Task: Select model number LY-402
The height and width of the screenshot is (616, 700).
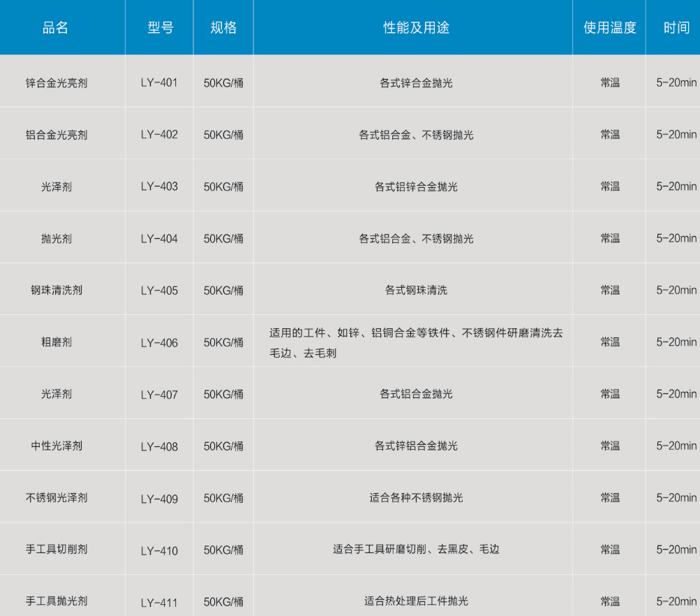Action: (x=159, y=135)
